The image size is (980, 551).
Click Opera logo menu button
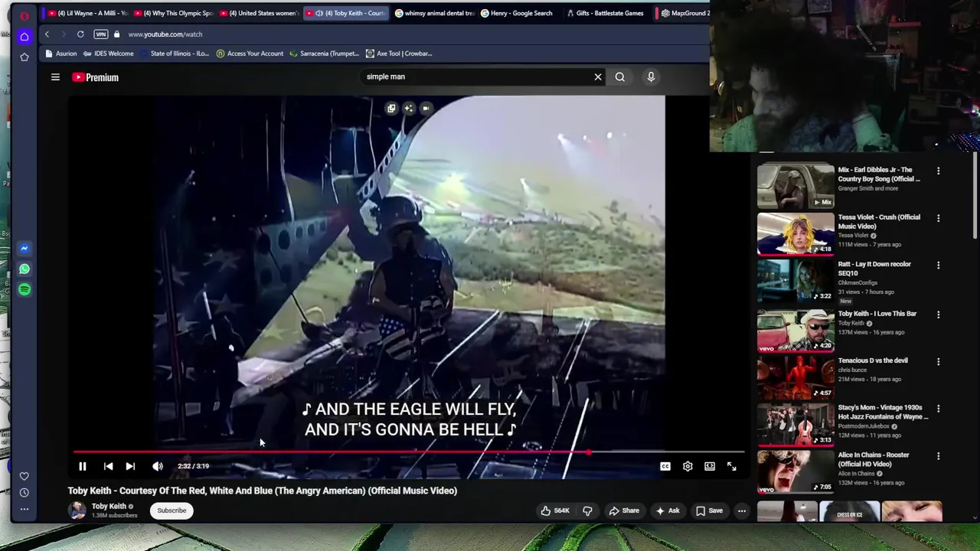click(24, 15)
